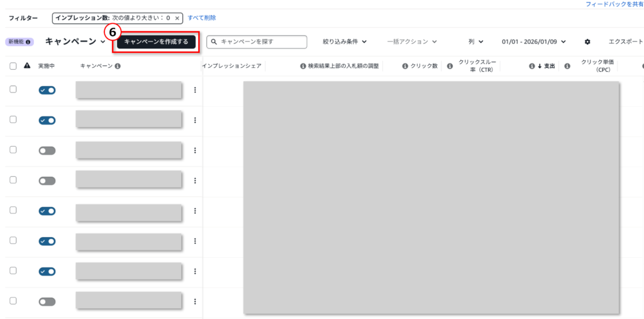
Task: Click the 実施中 column header
Action: [x=47, y=66]
